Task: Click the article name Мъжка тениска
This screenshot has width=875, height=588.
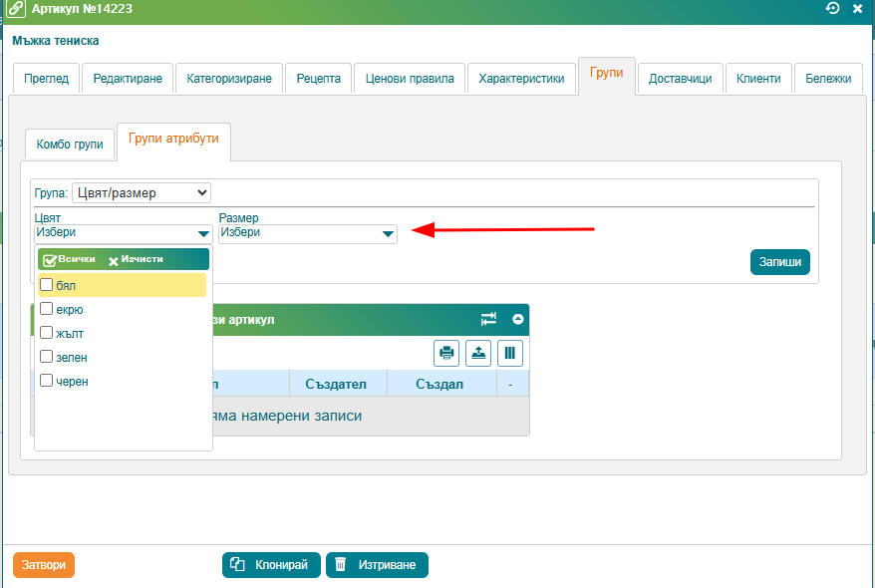Action: (x=56, y=41)
